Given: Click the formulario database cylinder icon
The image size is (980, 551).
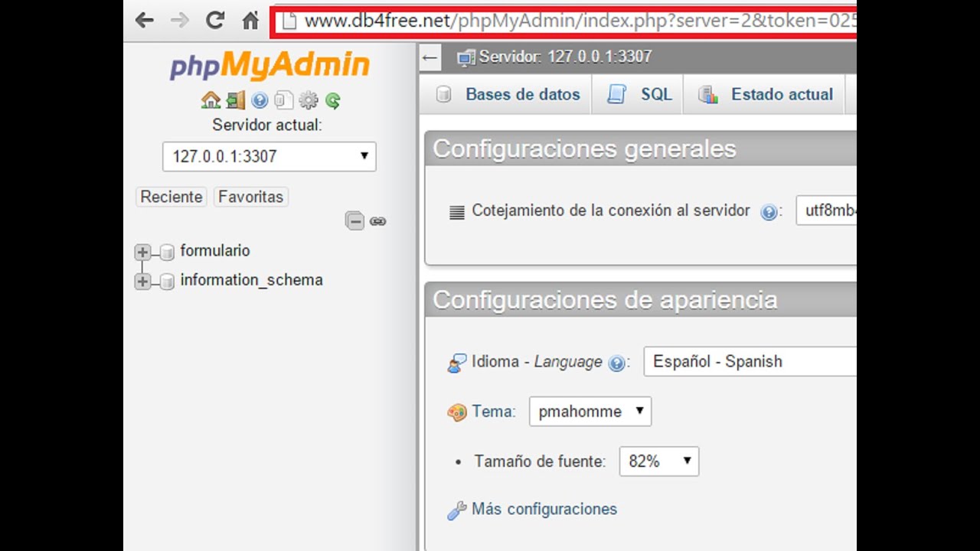Looking at the screenshot, I should [167, 253].
